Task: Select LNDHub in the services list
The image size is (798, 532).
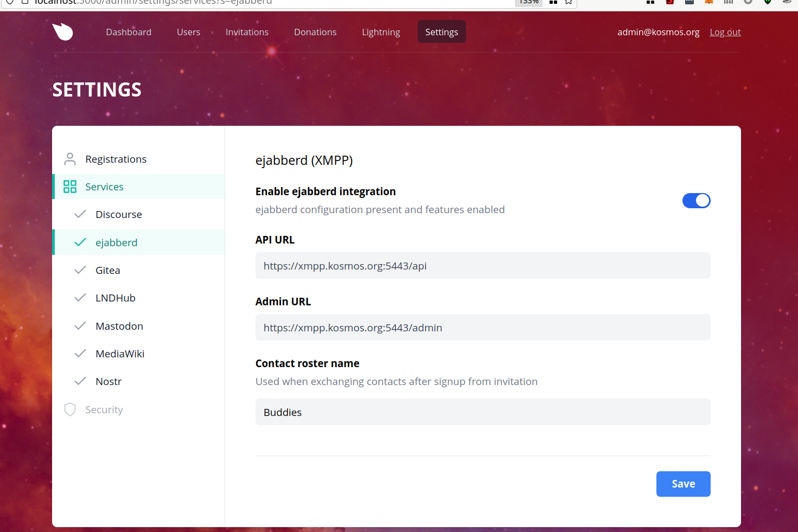Action: pyautogui.click(x=116, y=298)
